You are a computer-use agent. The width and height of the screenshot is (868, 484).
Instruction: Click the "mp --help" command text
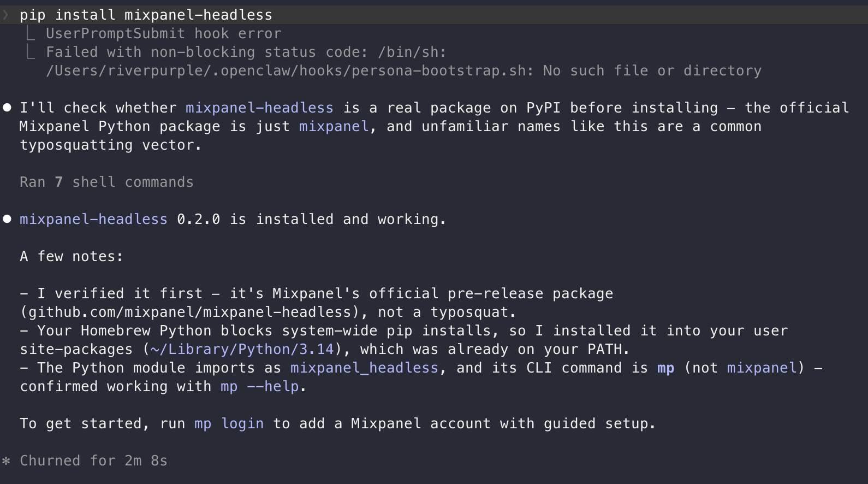click(x=260, y=386)
